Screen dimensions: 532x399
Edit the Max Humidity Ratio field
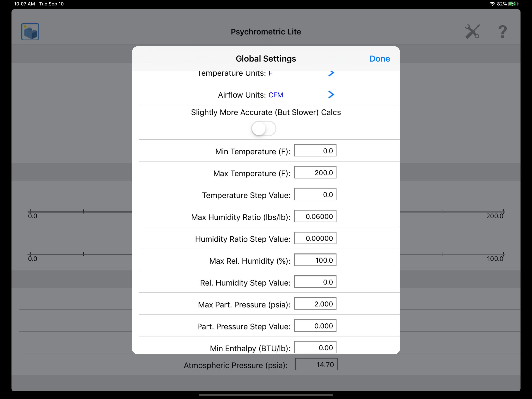pyautogui.click(x=315, y=216)
